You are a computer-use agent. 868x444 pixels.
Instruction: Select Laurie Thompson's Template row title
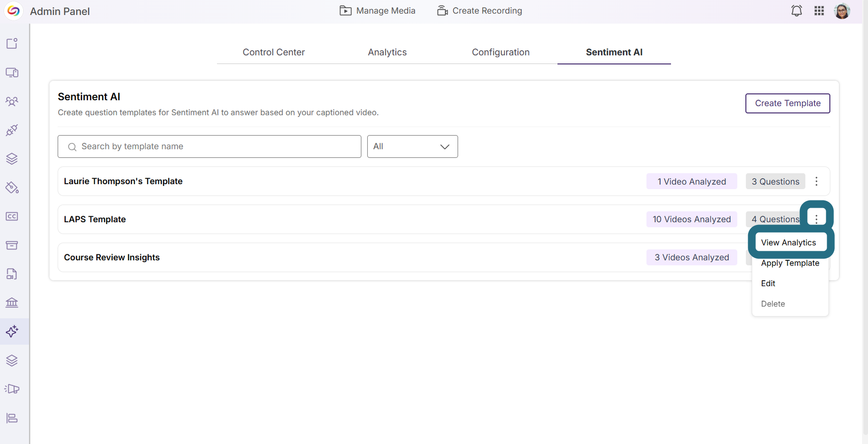pos(123,181)
